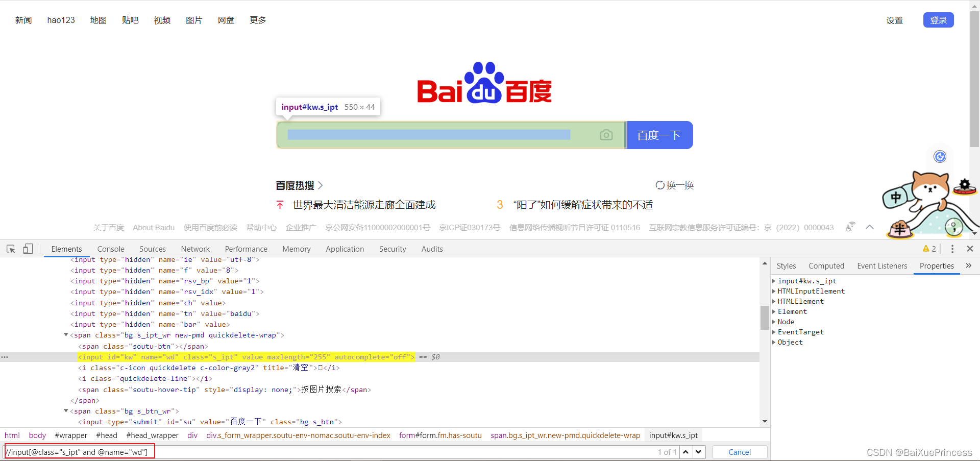Screen dimensions: 980x461
Task: Open the Application tab
Action: coord(345,249)
